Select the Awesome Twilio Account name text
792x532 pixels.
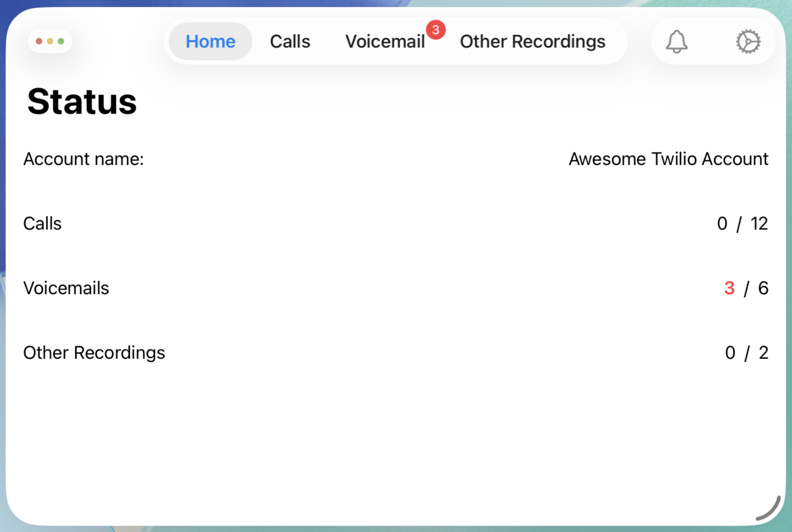(x=668, y=159)
